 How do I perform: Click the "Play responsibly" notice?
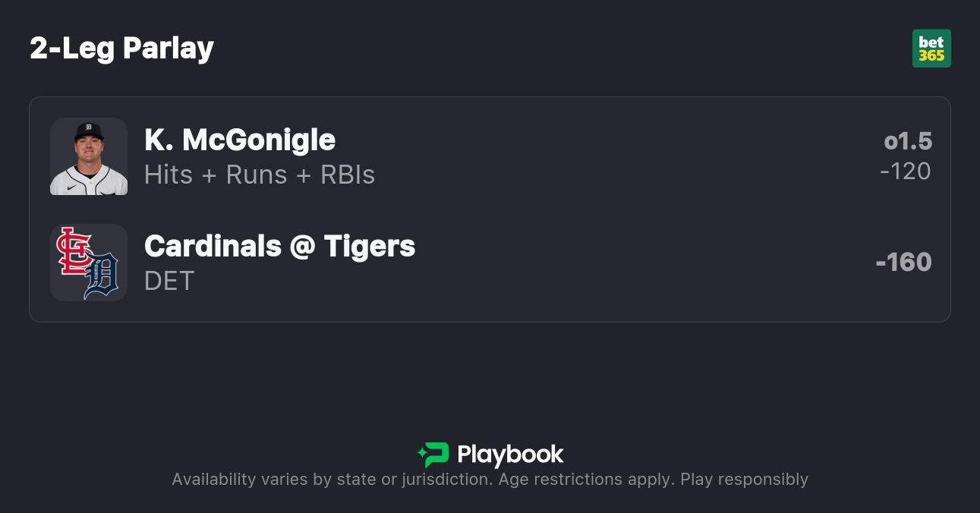pos(744,480)
